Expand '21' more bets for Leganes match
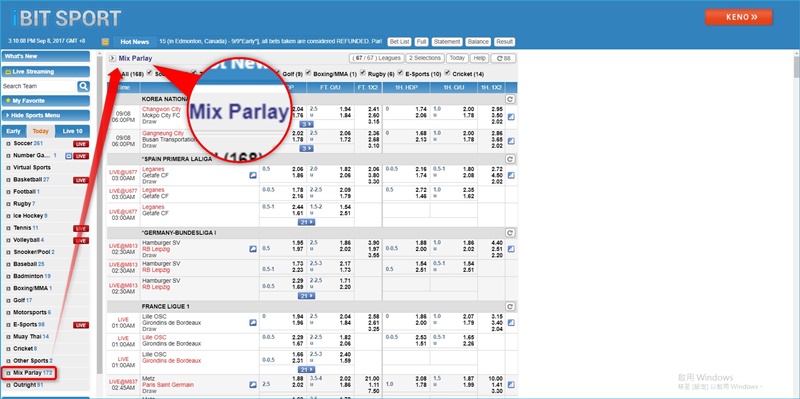The width and height of the screenshot is (800, 399). [306, 222]
